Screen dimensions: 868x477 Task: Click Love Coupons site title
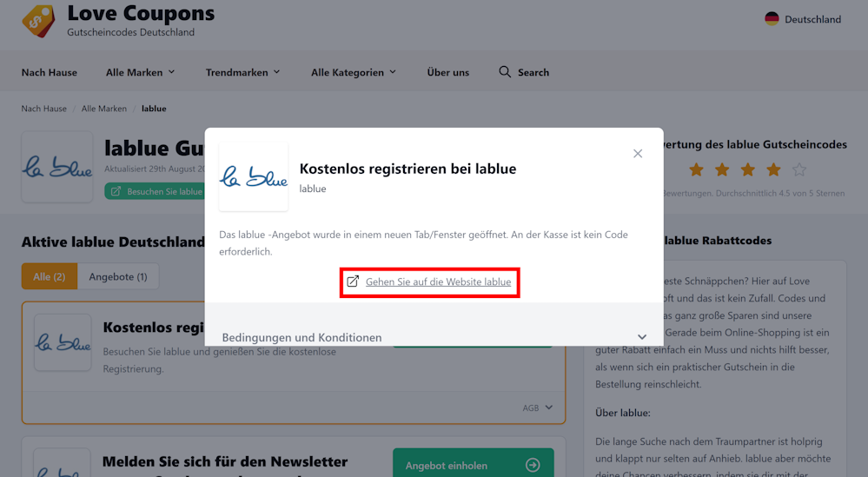[141, 13]
